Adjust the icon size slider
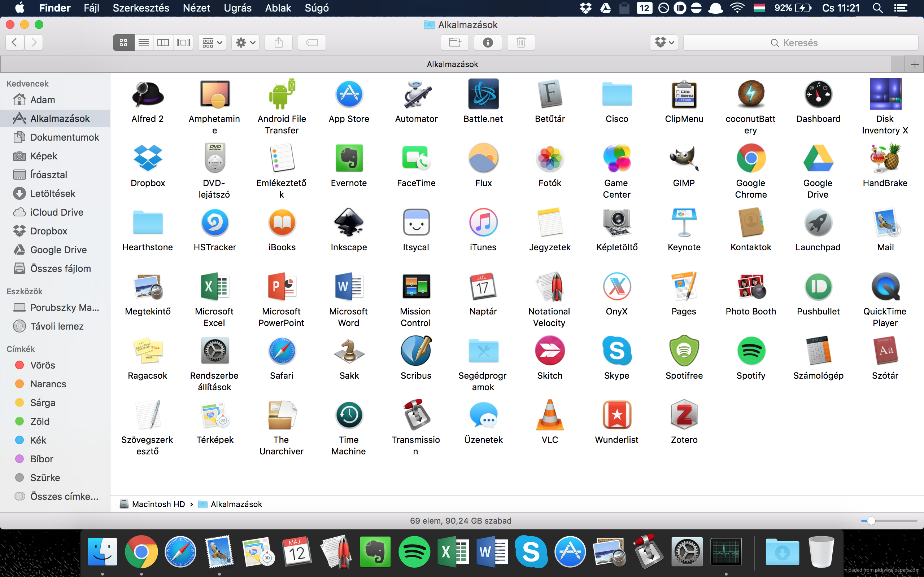924x577 pixels. pos(871,521)
